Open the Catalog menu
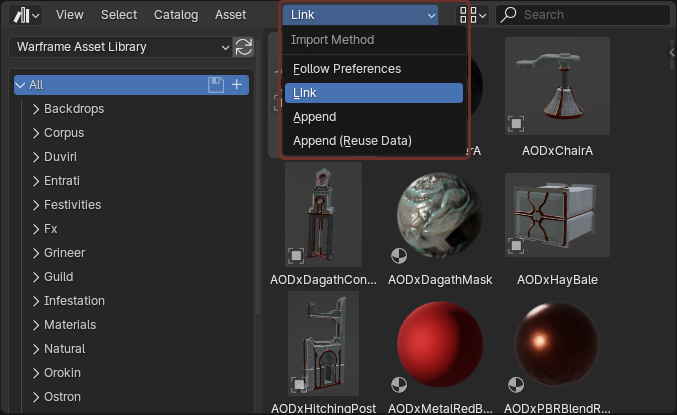Image resolution: width=677 pixels, height=415 pixels. point(176,15)
